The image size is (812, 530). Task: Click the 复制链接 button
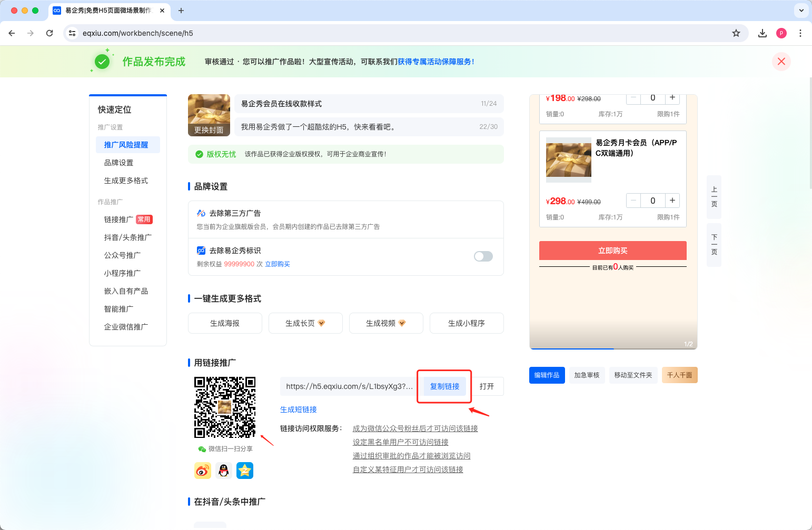pyautogui.click(x=444, y=386)
